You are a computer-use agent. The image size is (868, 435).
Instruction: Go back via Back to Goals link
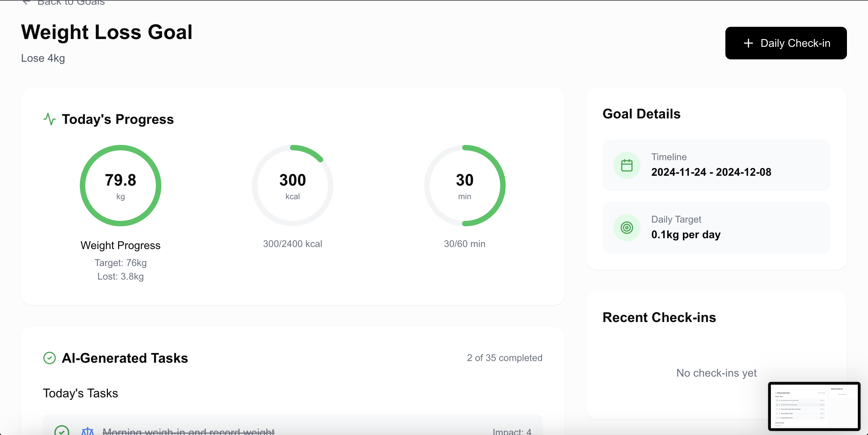71,3
